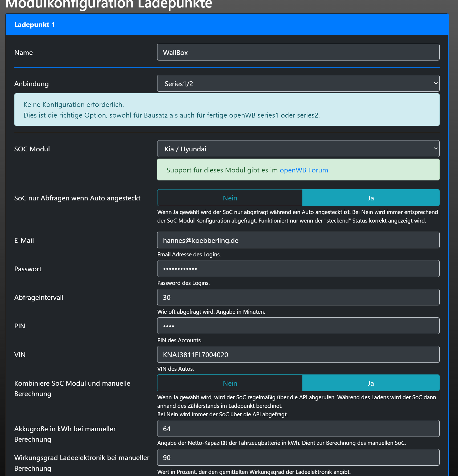Click the Keine Konfiguration erforderlich info box
458x476 pixels.
(x=226, y=110)
